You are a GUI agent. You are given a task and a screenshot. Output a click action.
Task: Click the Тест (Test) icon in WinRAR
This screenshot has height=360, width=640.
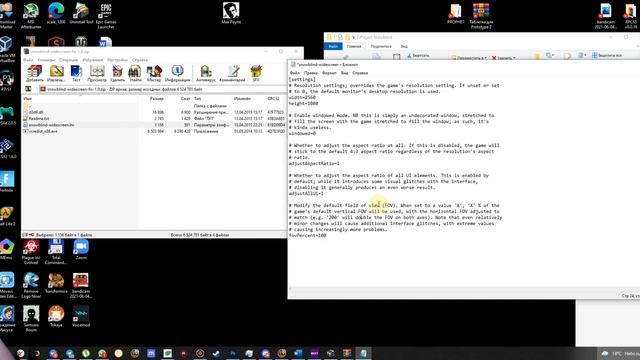pos(76,73)
